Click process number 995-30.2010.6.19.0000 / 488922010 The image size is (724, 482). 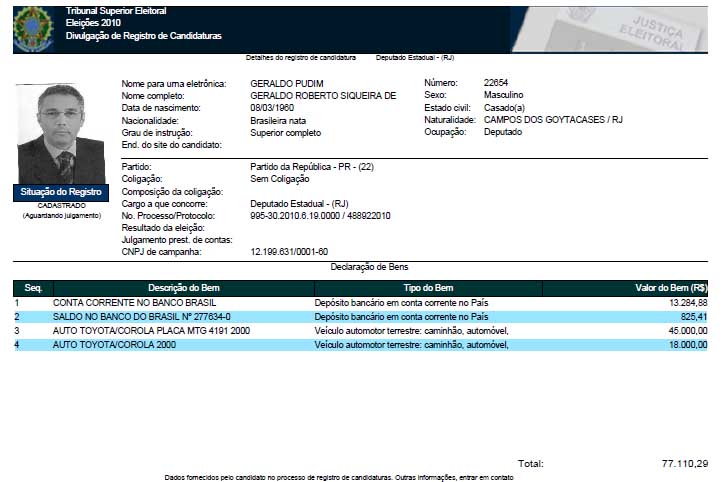(x=320, y=216)
